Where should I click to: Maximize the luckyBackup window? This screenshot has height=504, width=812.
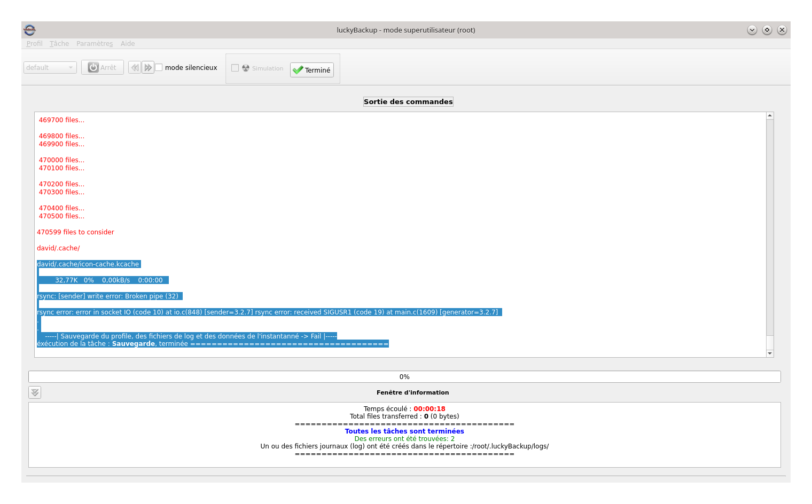coord(767,30)
